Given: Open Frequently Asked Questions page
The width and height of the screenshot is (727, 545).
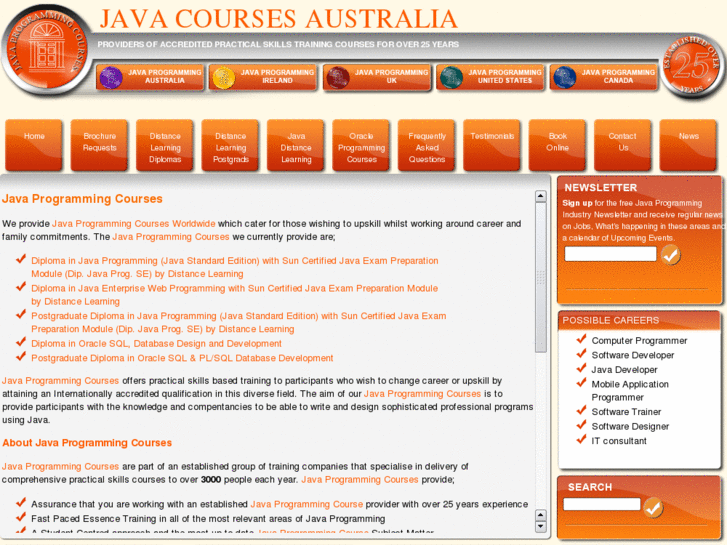Looking at the screenshot, I should (427, 146).
